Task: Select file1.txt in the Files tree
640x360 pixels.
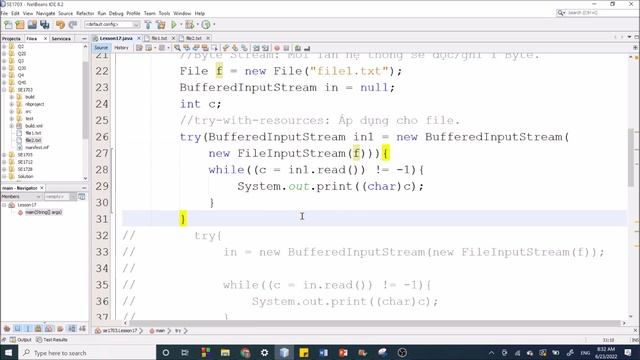Action: pyautogui.click(x=33, y=133)
